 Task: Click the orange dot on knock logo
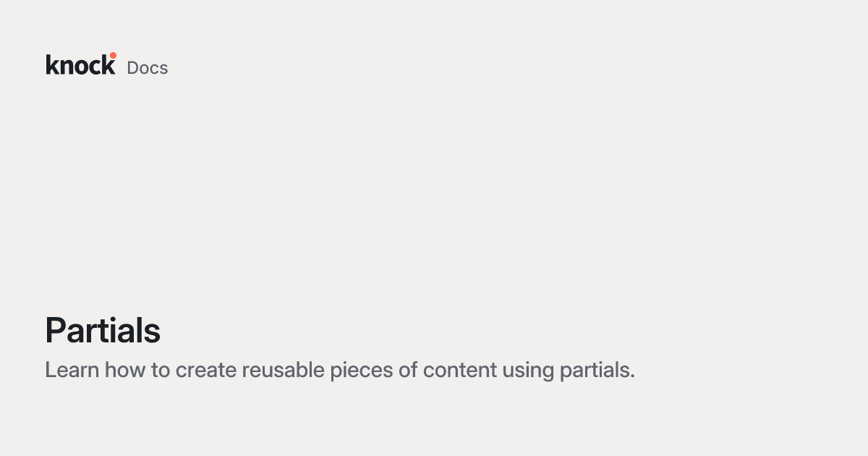113,56
